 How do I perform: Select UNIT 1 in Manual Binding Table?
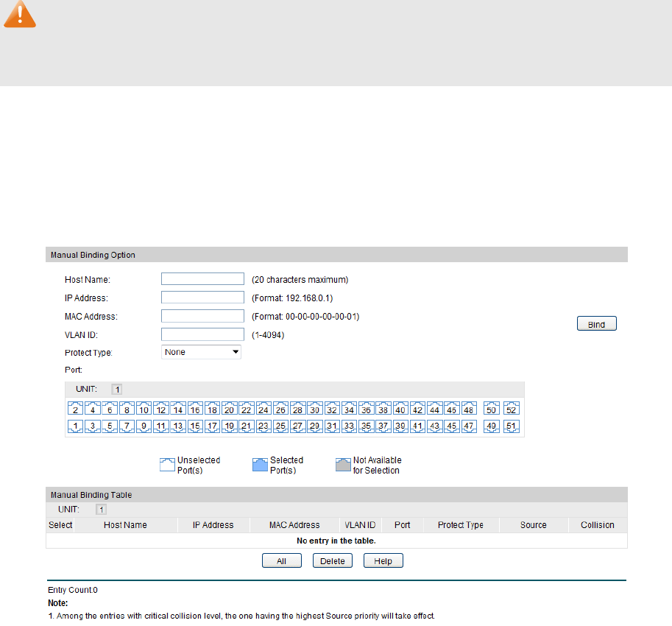pyautogui.click(x=101, y=510)
